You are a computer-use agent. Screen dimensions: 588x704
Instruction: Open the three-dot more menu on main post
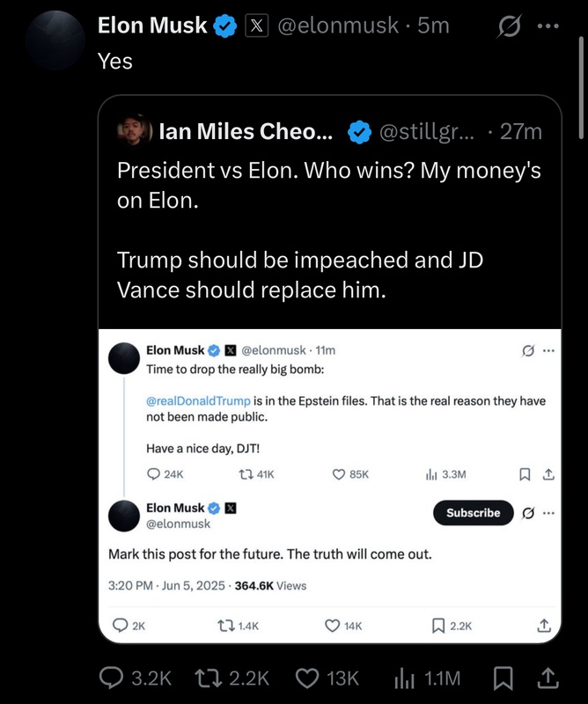coord(552,26)
